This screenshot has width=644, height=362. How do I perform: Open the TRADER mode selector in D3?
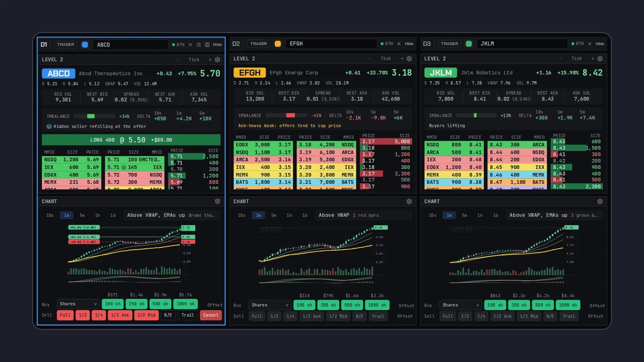[x=449, y=44]
